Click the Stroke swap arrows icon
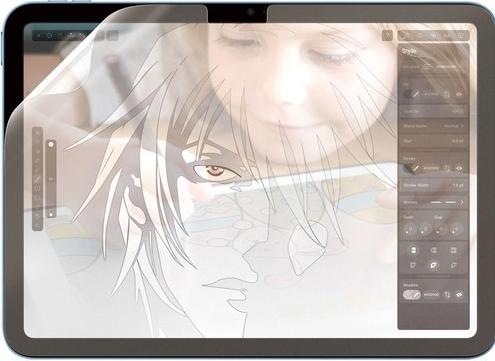Screen dimensions: 495x361 coord(447,169)
